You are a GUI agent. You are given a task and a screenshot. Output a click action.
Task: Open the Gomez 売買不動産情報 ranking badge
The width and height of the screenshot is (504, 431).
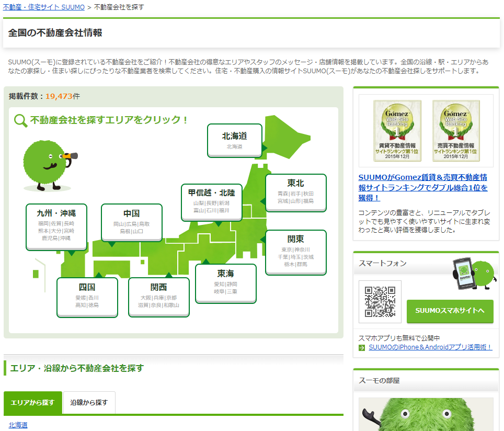pyautogui.click(x=456, y=131)
